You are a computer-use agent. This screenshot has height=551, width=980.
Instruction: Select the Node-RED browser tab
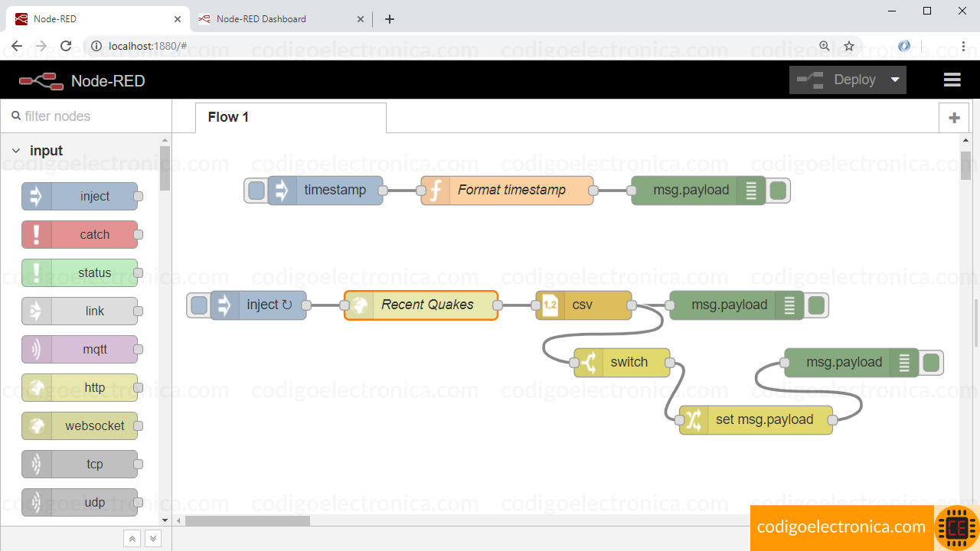tap(98, 19)
